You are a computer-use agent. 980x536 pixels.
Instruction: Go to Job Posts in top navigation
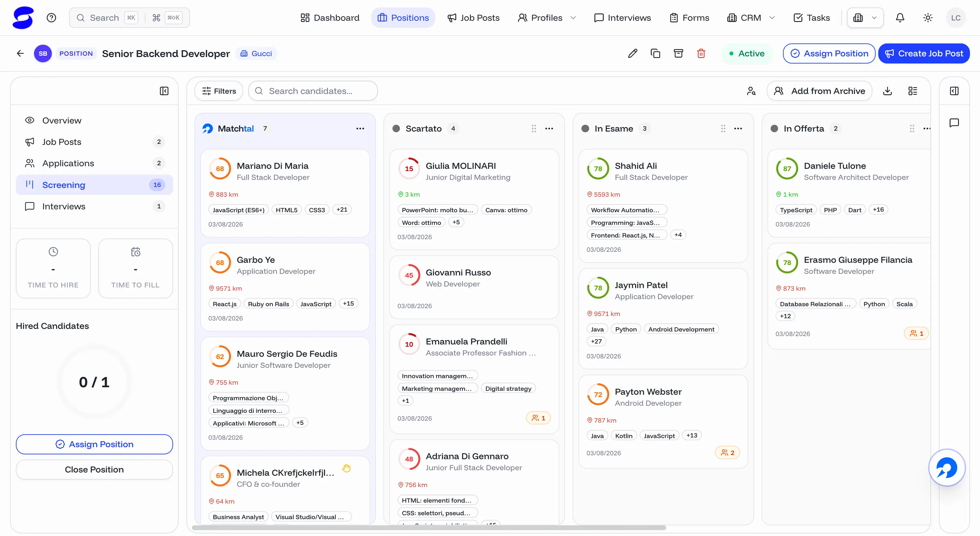click(x=473, y=18)
